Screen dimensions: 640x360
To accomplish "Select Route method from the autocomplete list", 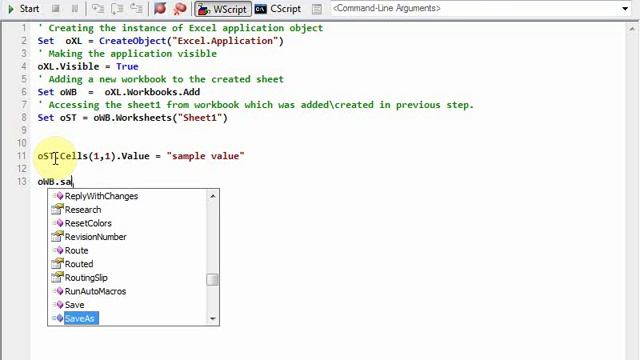I will [x=76, y=251].
